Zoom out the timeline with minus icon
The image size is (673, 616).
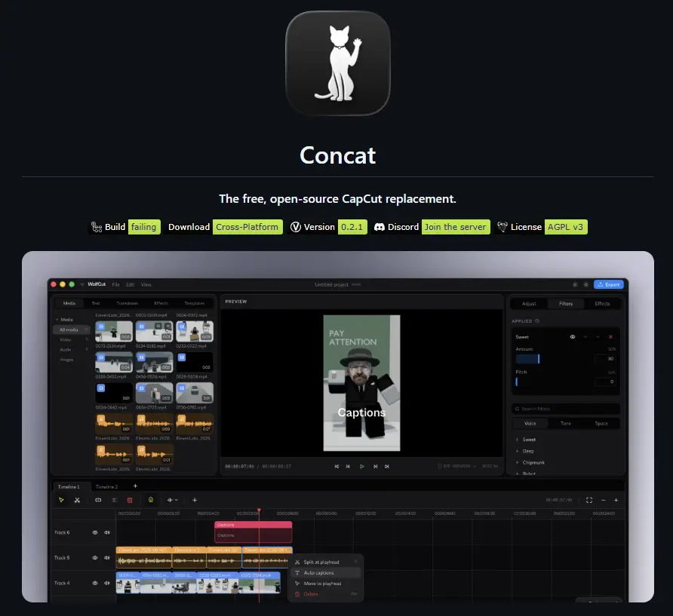tap(604, 500)
